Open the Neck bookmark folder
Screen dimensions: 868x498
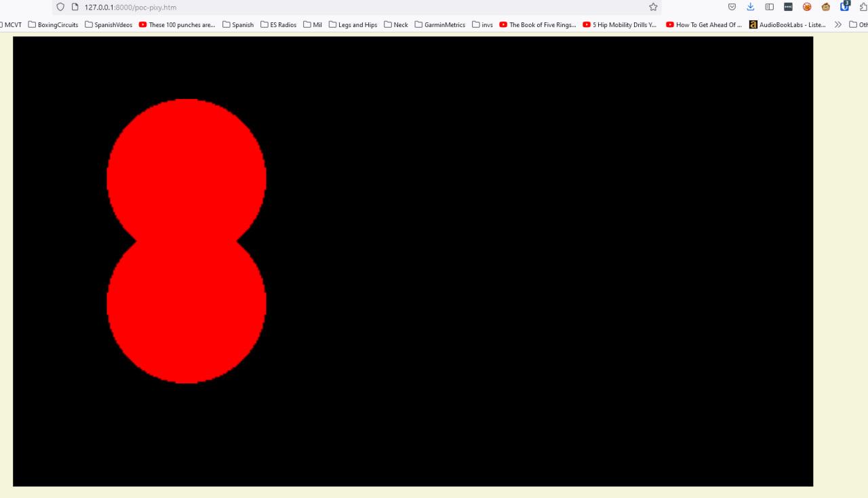click(x=396, y=24)
